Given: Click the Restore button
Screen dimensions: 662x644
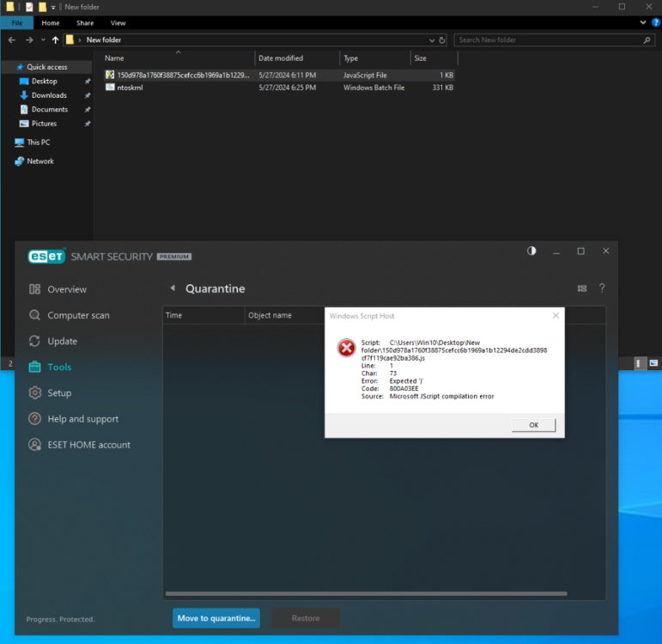Looking at the screenshot, I should [x=306, y=618].
